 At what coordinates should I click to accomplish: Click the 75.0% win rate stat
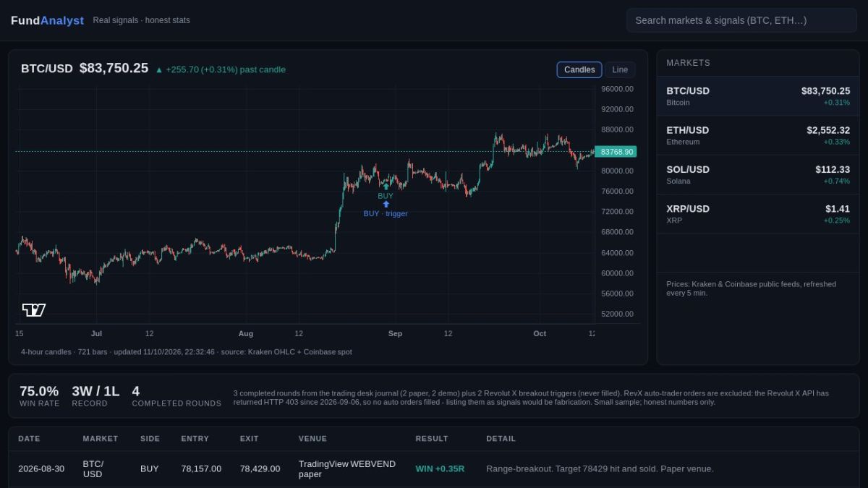coord(39,391)
